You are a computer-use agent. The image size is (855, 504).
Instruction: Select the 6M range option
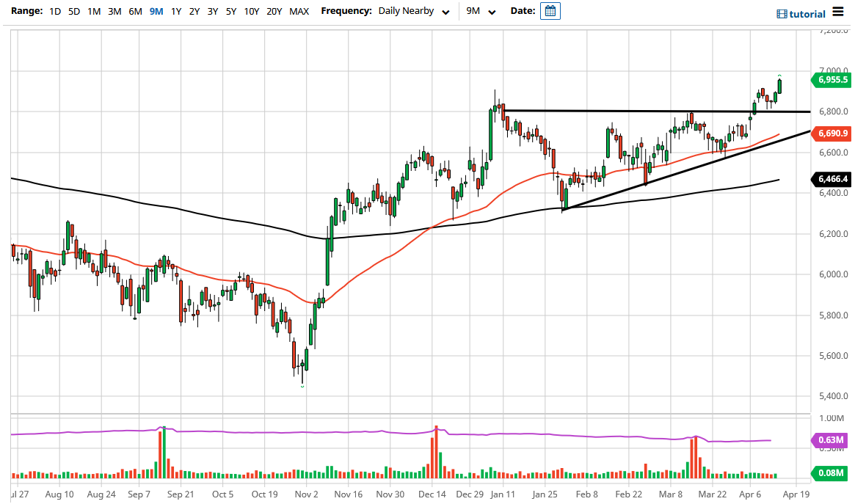point(134,11)
